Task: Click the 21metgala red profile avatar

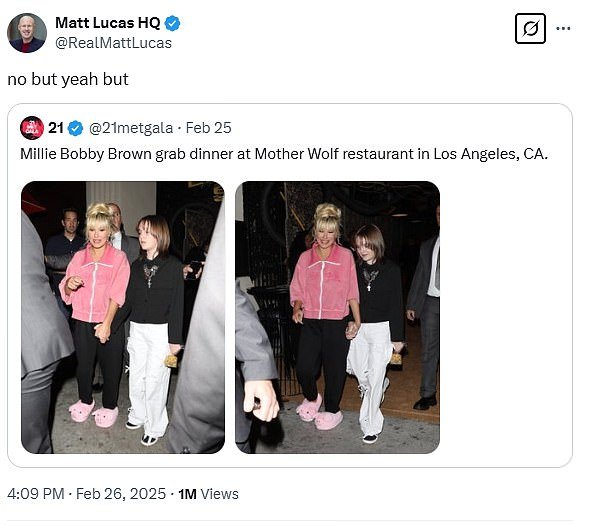Action: click(32, 128)
